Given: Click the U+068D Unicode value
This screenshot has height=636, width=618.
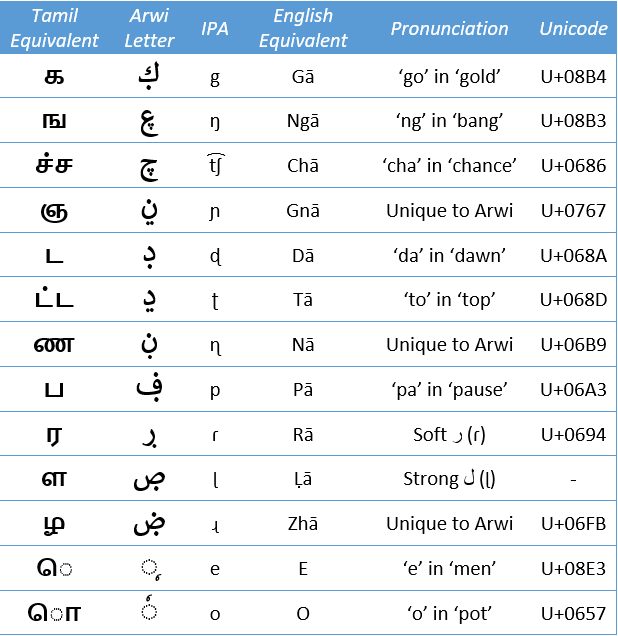Looking at the screenshot, I should [x=573, y=301].
